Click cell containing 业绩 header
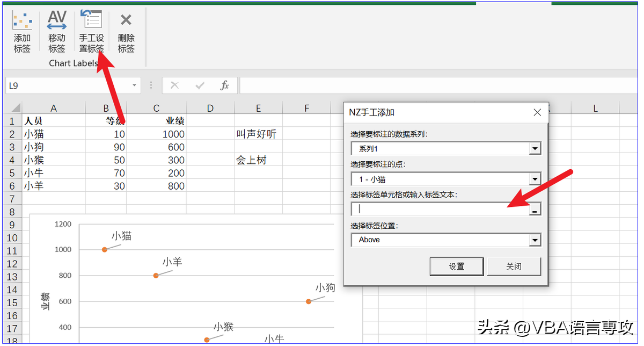The height and width of the screenshot is (346, 644). click(156, 121)
